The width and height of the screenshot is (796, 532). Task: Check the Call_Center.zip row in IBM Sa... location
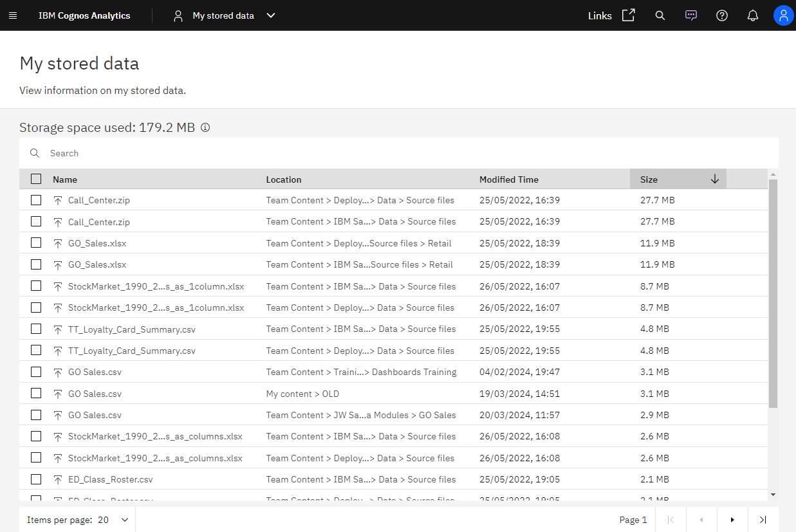coord(36,221)
